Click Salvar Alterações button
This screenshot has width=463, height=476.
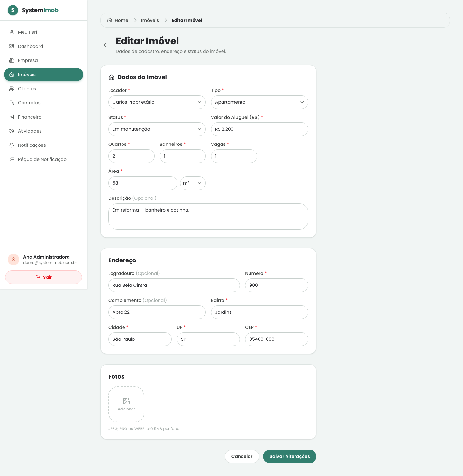coord(290,456)
